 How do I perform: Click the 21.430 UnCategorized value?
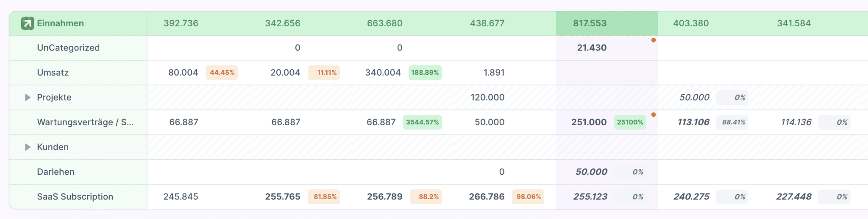tap(592, 48)
